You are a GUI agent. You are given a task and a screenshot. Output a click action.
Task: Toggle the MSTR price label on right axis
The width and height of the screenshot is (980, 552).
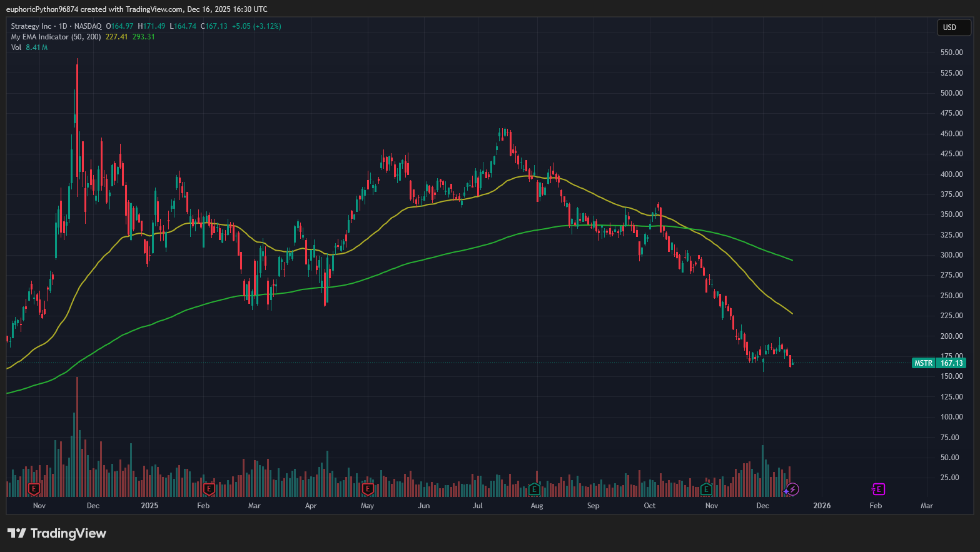pyautogui.click(x=924, y=363)
